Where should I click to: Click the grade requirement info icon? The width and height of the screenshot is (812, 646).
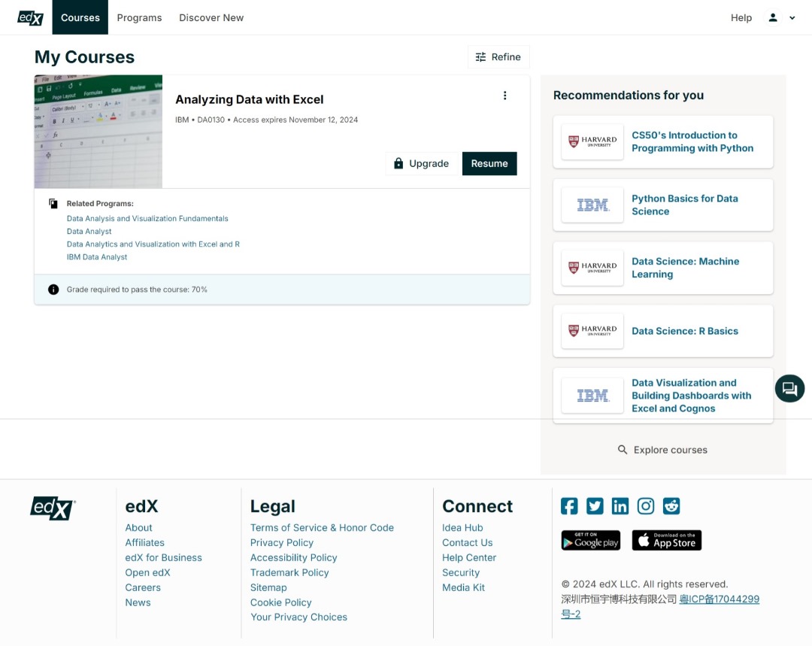pyautogui.click(x=53, y=290)
